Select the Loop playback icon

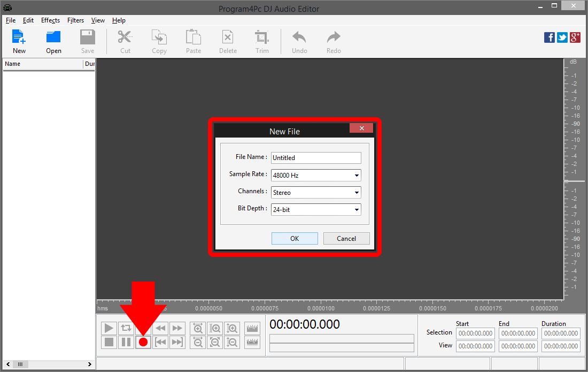point(126,328)
